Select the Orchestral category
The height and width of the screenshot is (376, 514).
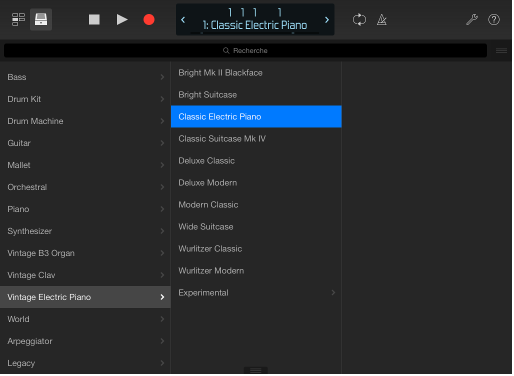pos(85,187)
